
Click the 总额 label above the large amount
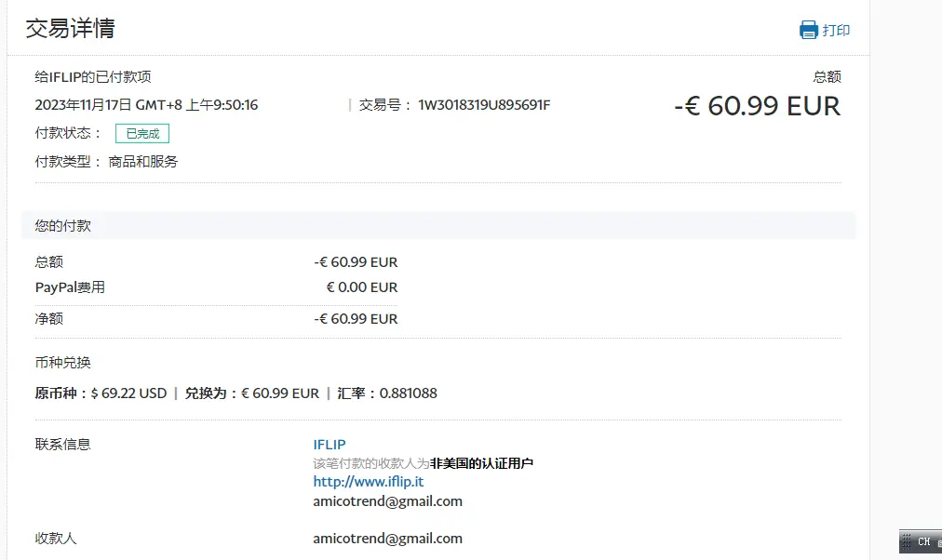pos(828,77)
